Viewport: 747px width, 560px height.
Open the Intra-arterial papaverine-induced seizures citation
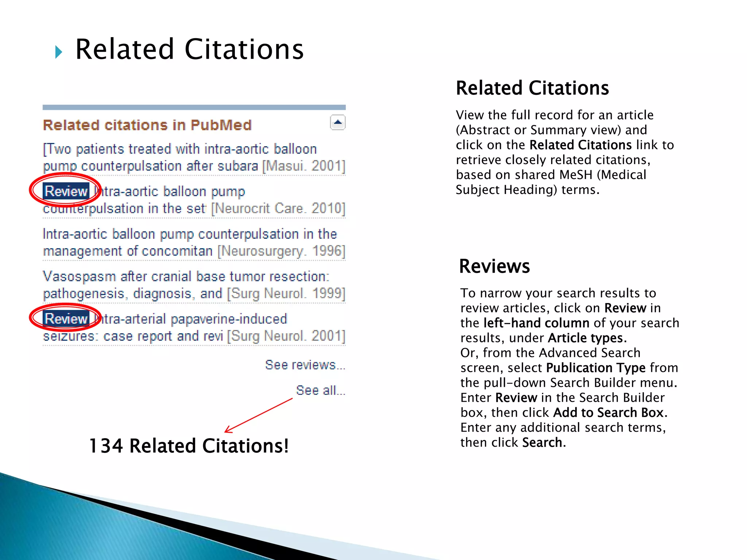194,327
